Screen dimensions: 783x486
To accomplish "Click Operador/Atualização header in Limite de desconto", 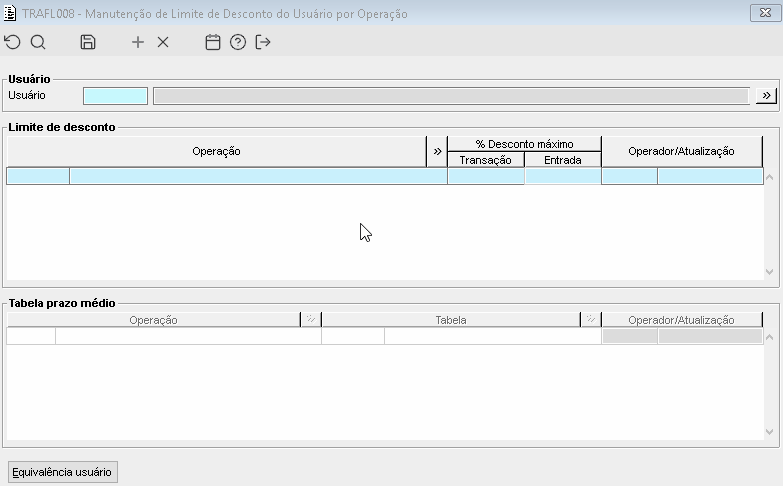I will (x=682, y=151).
